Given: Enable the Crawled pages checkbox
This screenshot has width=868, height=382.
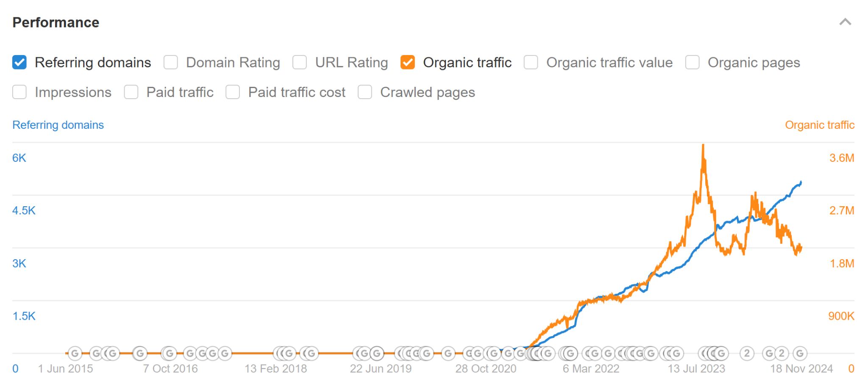Looking at the screenshot, I should (x=365, y=92).
